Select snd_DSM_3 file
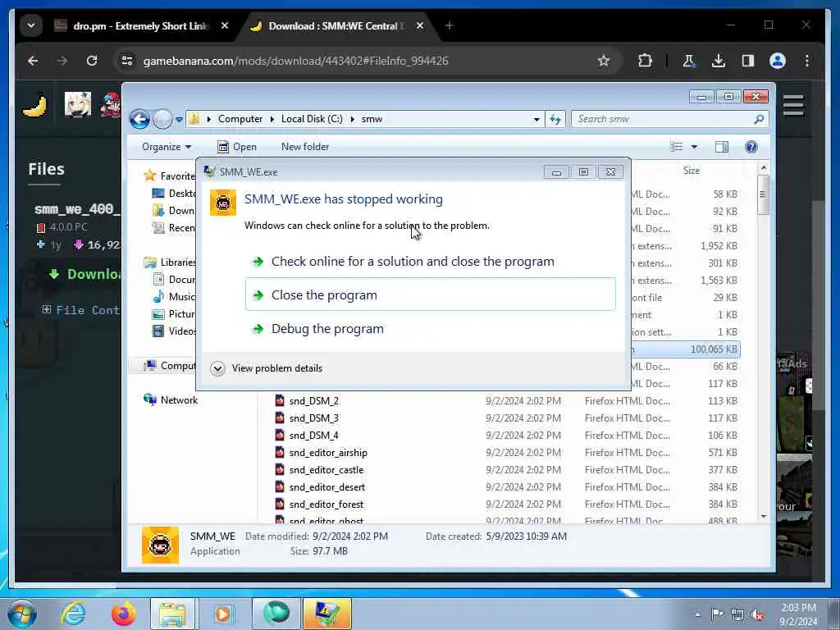 (x=313, y=418)
